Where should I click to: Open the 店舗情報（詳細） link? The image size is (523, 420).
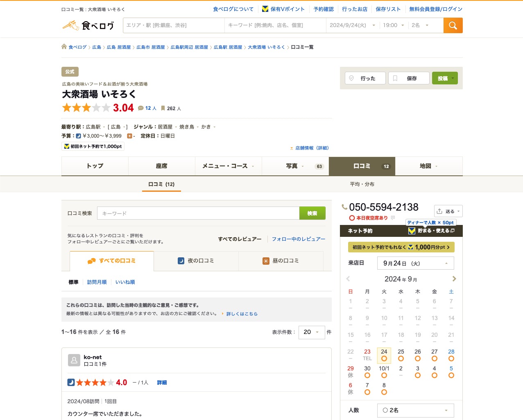pyautogui.click(x=312, y=148)
